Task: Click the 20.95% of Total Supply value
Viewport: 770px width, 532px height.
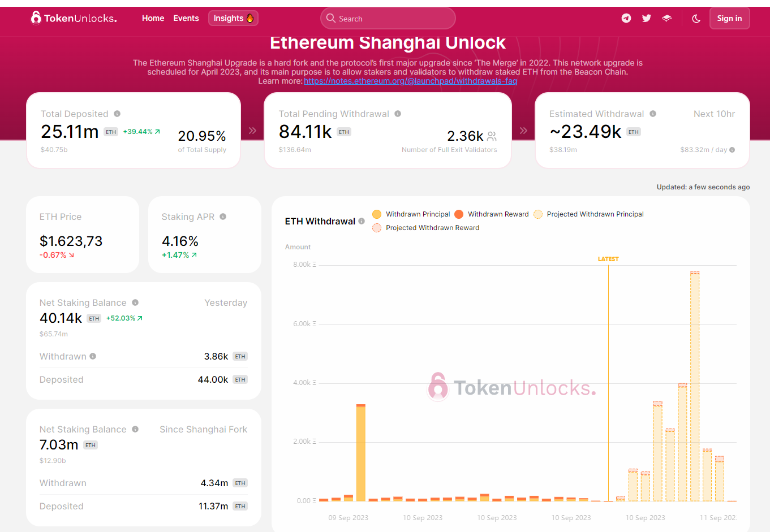Action: [202, 136]
